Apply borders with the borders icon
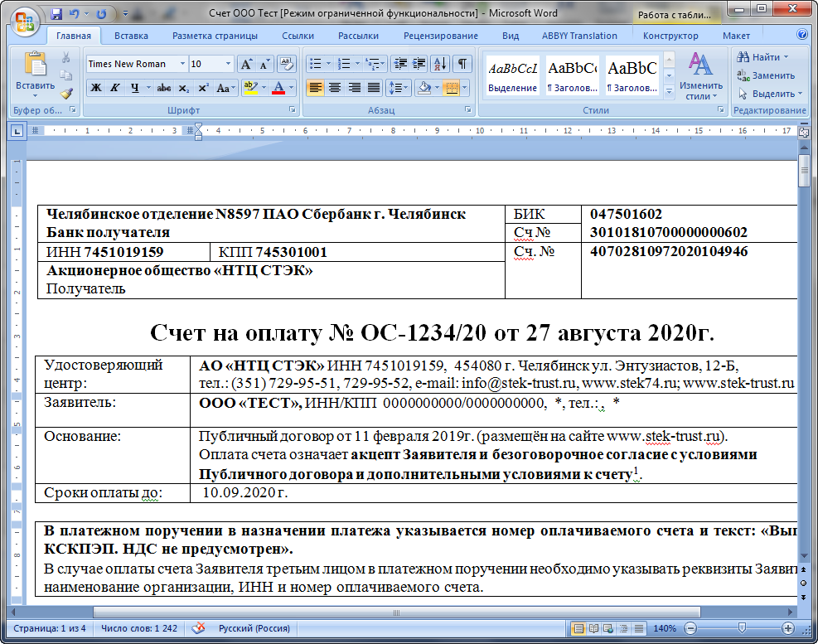 452,88
